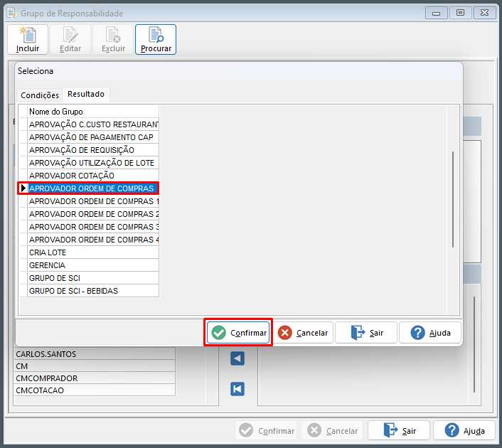Click the move-all-left blue arrow button
The height and width of the screenshot is (448, 502).
[237, 389]
